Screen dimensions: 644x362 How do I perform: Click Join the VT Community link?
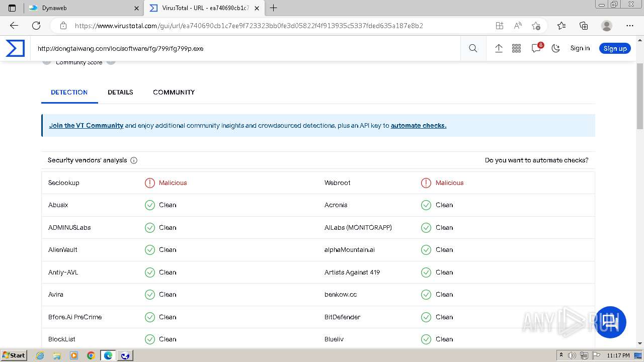point(86,126)
